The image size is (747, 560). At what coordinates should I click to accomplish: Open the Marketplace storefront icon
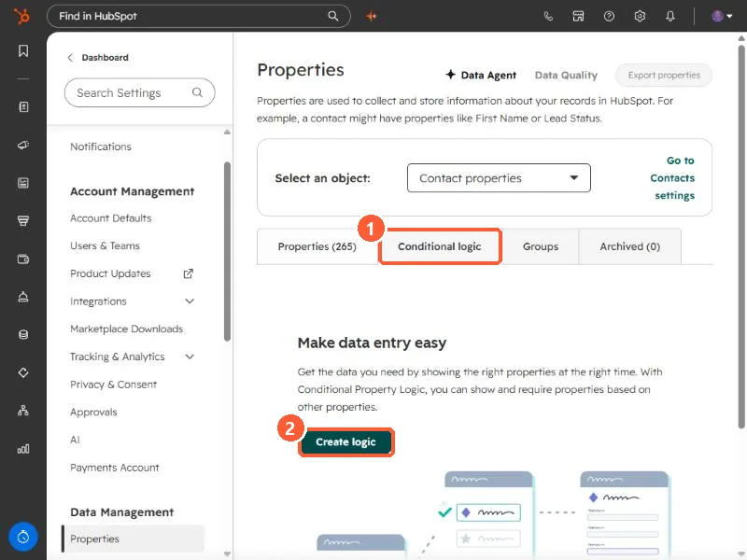(x=578, y=16)
